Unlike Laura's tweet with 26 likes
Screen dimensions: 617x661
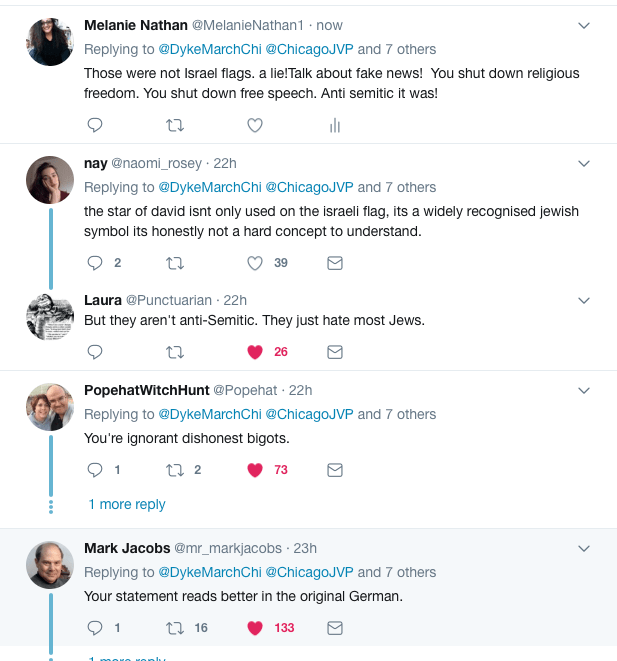coord(255,352)
